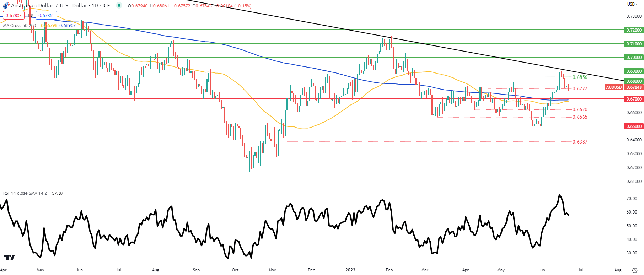Click the close value C0.67843
This screenshot has height=275, width=644.
coord(202,6)
